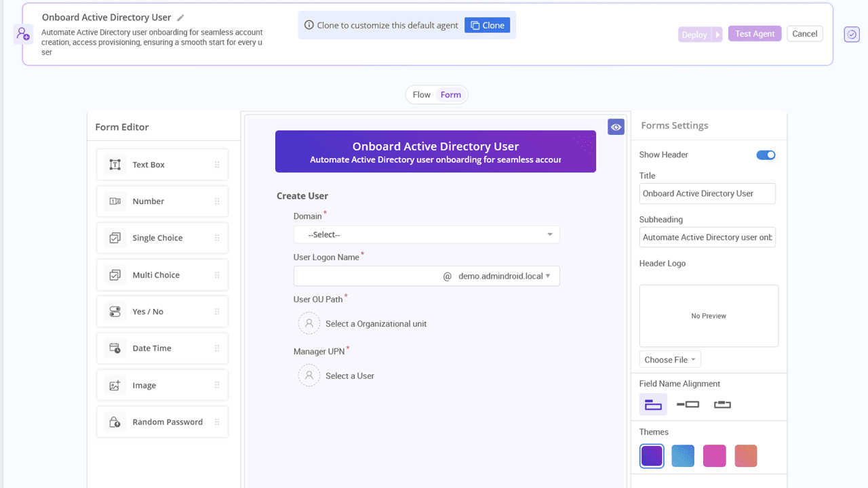This screenshot has width=868, height=488.
Task: Disable the Show Header toggle
Action: click(766, 155)
